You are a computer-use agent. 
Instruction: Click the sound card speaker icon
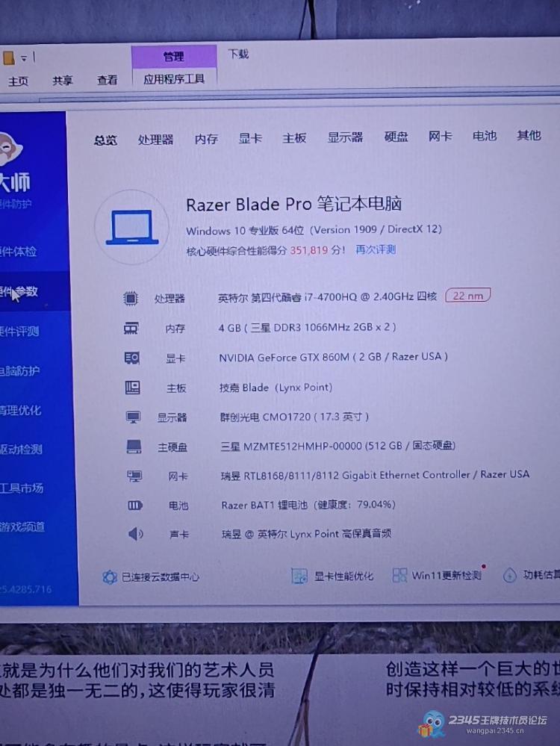click(x=135, y=534)
